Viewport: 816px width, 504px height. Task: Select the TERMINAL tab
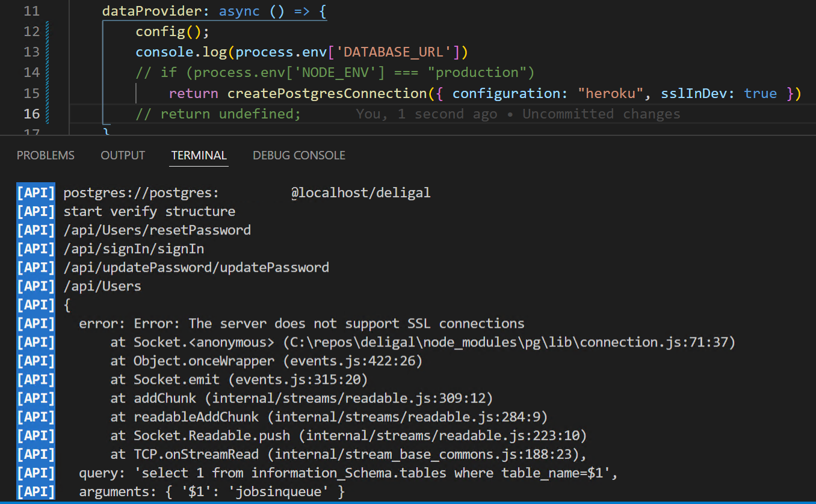point(199,155)
